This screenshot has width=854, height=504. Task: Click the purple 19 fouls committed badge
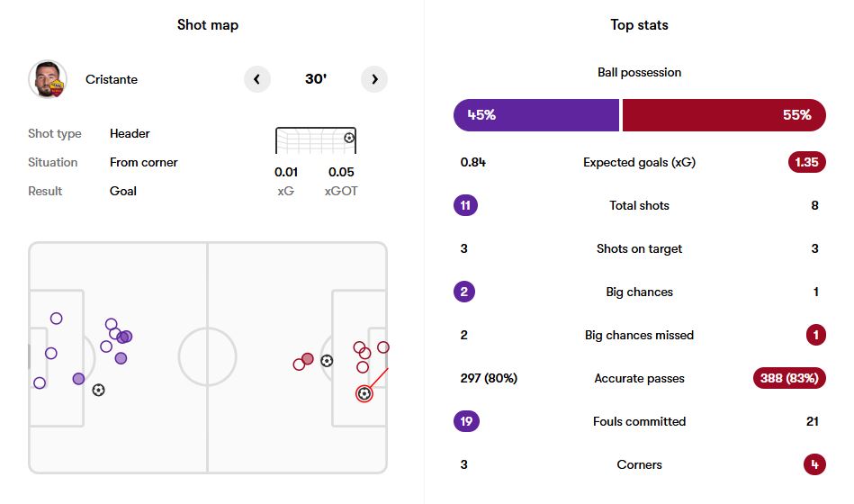tap(466, 421)
